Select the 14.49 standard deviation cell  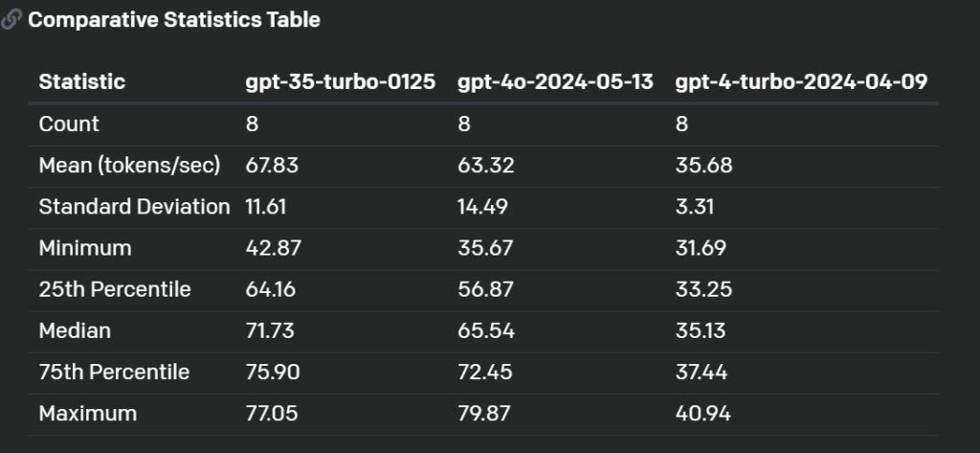(486, 207)
